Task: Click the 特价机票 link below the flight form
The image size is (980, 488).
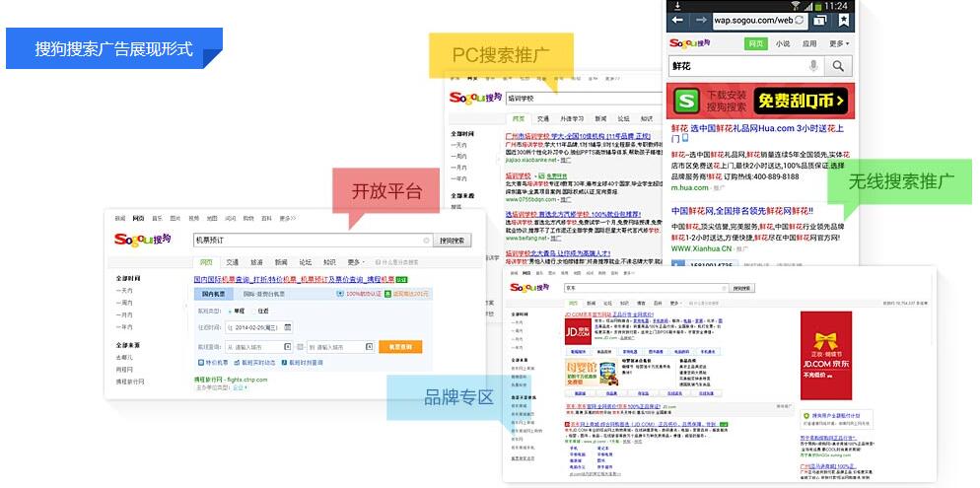Action: point(211,363)
